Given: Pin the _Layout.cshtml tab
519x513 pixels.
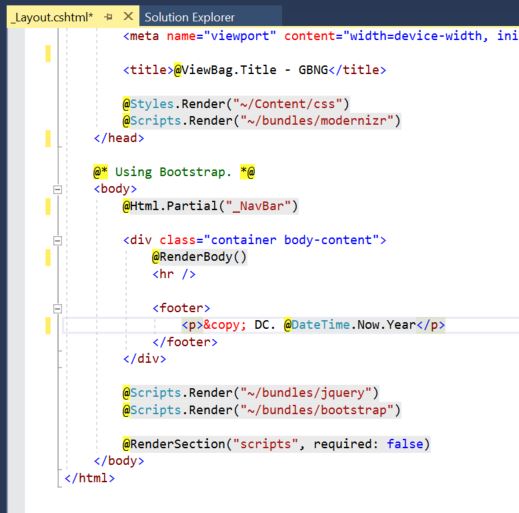Looking at the screenshot, I should (x=108, y=17).
